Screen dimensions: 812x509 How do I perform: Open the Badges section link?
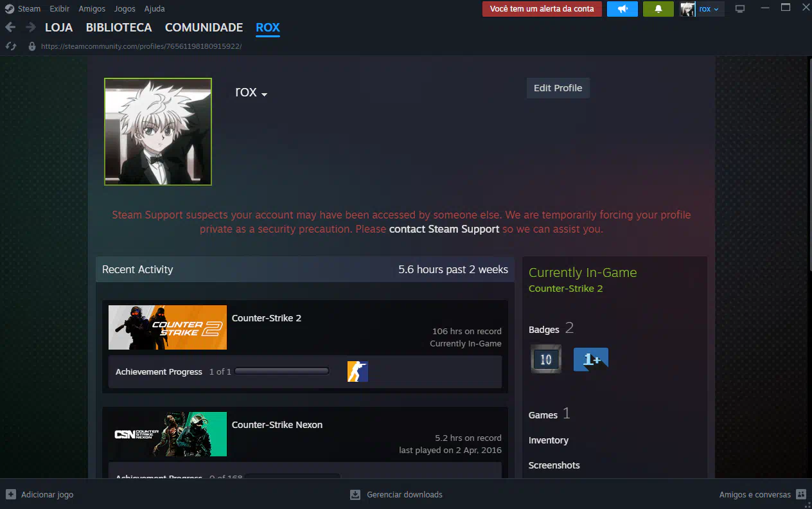pyautogui.click(x=544, y=330)
